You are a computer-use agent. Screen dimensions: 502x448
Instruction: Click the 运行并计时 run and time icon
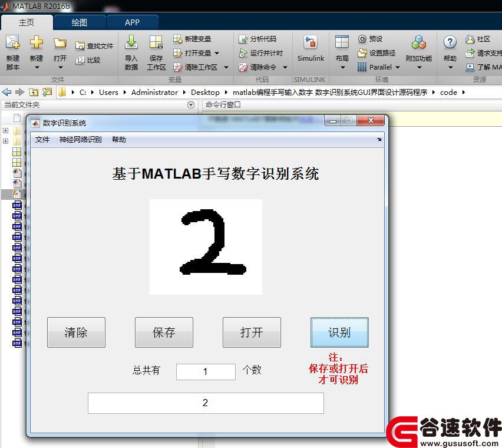243,53
